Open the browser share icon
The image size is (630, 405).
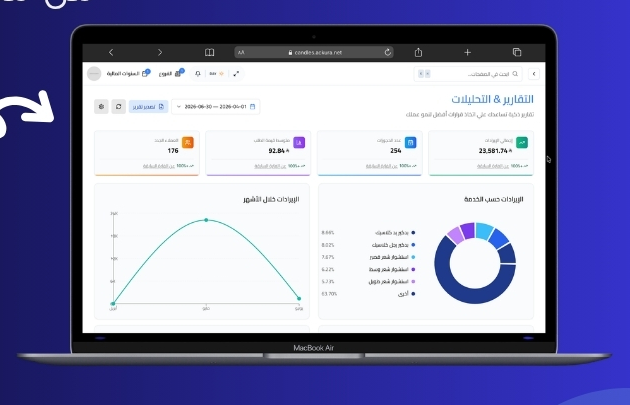pos(418,52)
